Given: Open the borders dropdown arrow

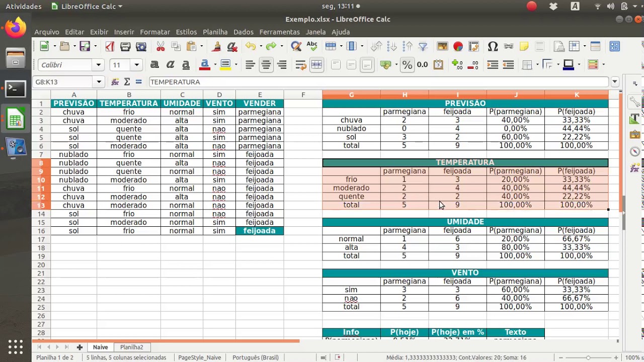Looking at the screenshot, I should (x=537, y=64).
